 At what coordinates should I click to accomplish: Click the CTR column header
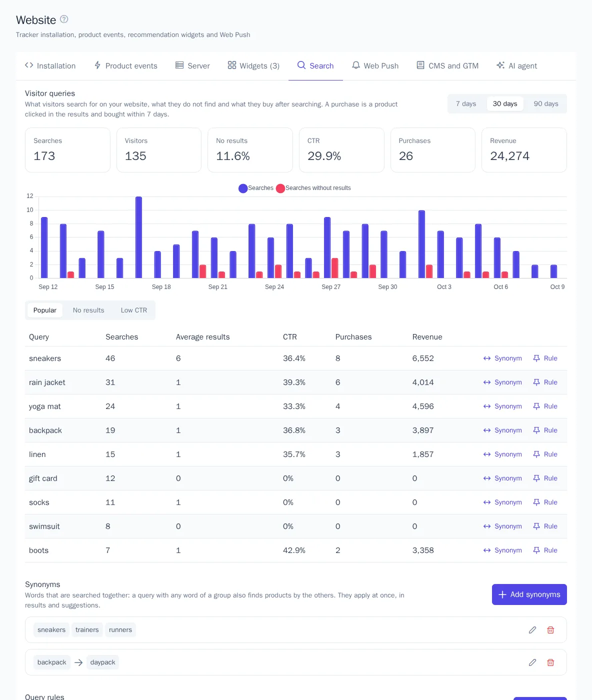pos(290,337)
